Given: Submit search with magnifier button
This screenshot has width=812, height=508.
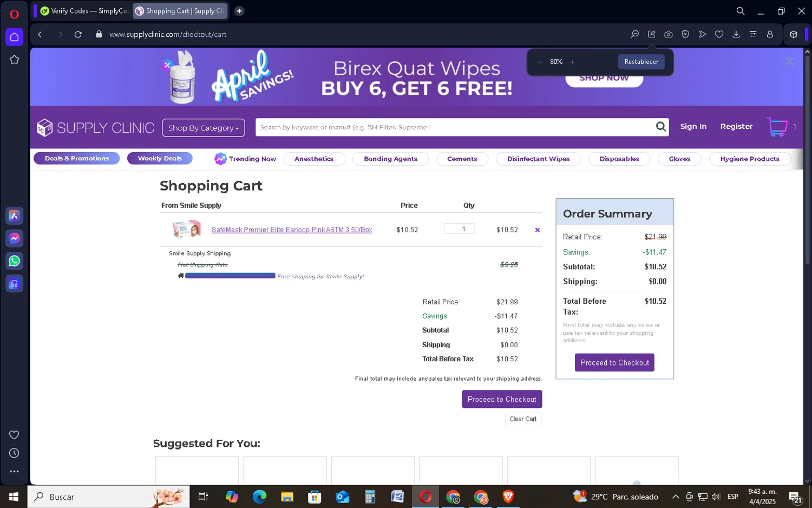Looking at the screenshot, I should 661,127.
